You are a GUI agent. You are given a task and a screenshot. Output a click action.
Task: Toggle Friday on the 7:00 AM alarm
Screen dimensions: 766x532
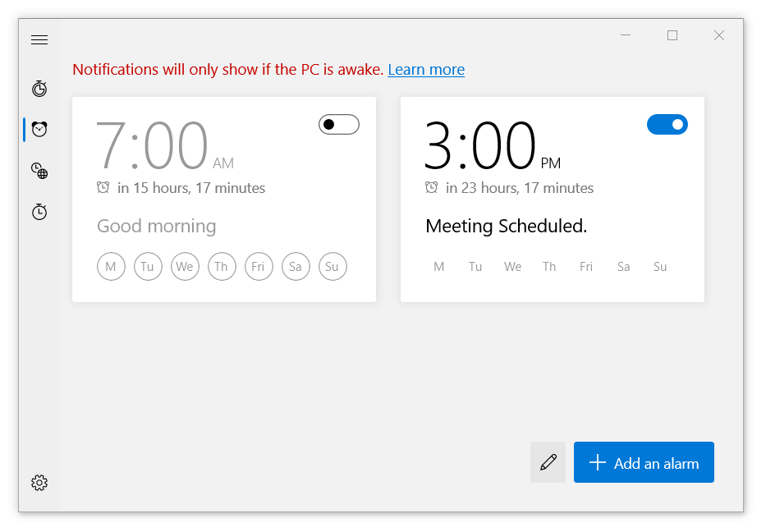click(259, 266)
